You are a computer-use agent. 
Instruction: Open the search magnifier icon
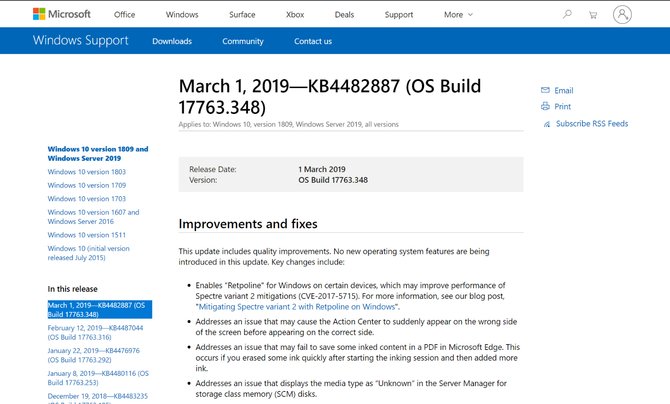(567, 14)
